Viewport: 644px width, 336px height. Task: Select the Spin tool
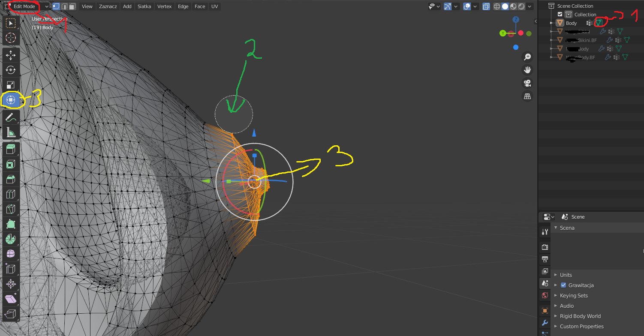click(x=10, y=239)
